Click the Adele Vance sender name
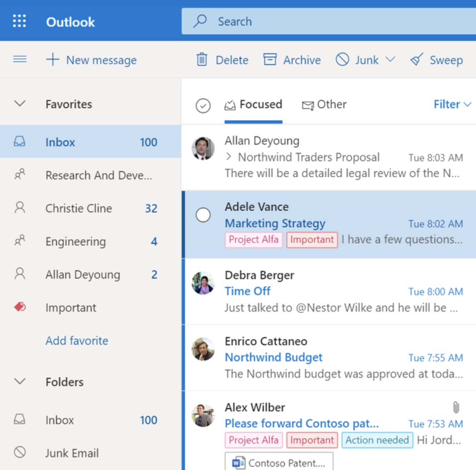 click(257, 207)
